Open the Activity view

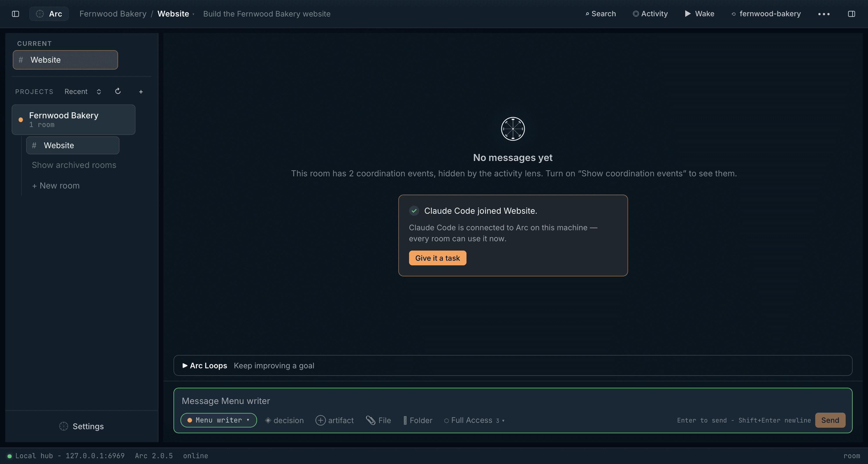(650, 14)
